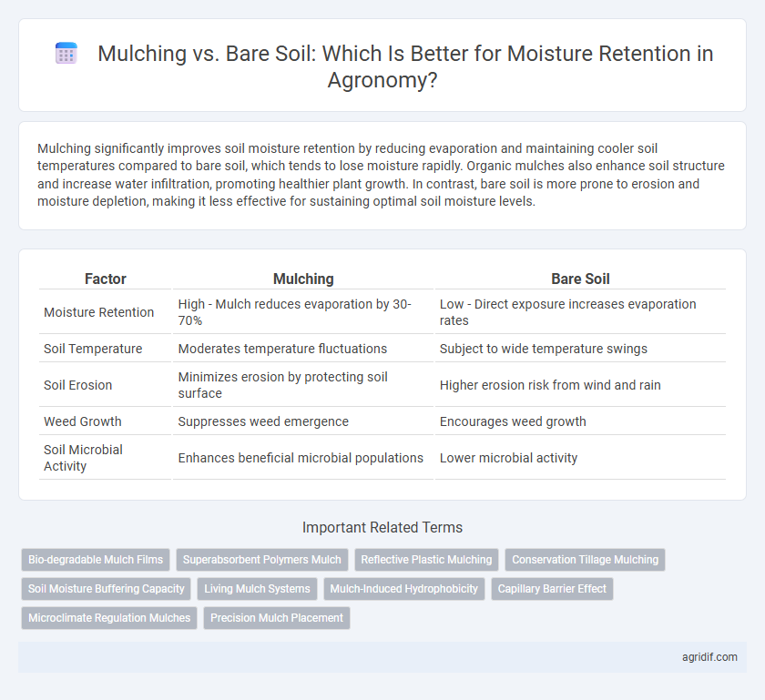This screenshot has width=765, height=700.
Task: Open the Capillary Barrier Effect tag
Action: pos(552,589)
